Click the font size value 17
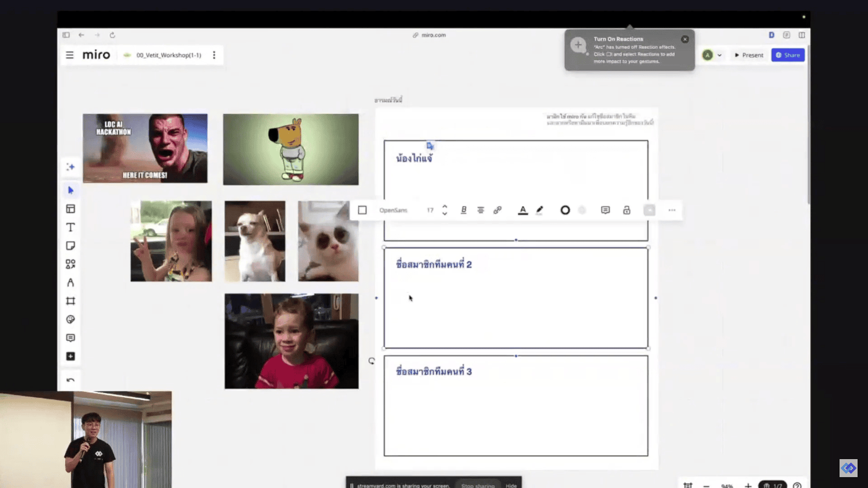868x488 pixels. [430, 210]
